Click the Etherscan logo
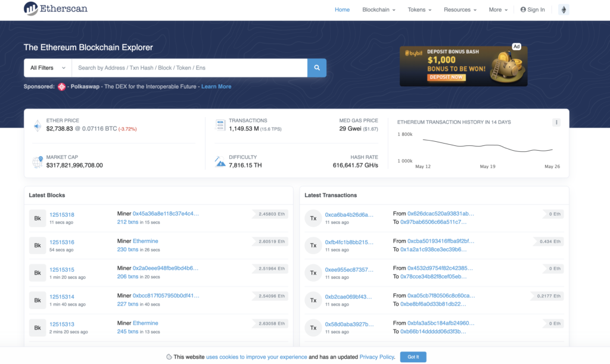610x364 pixels. pos(55,8)
